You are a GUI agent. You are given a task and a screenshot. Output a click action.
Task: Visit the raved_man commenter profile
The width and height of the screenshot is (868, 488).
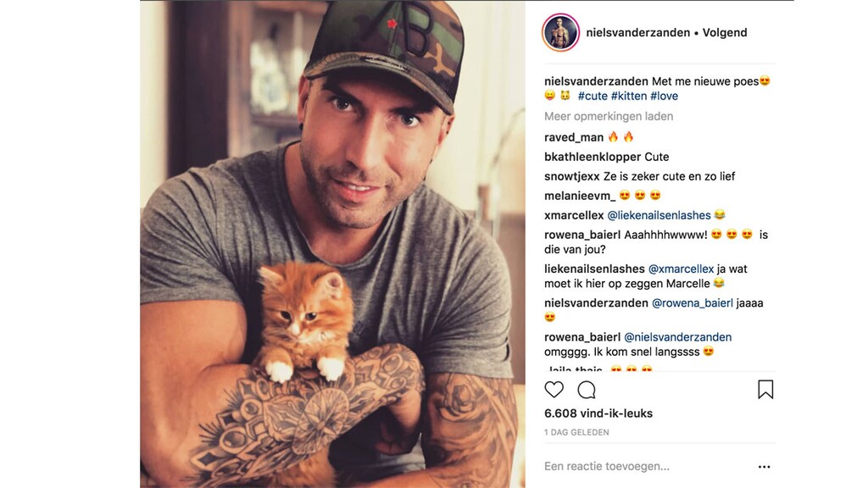click(574, 137)
